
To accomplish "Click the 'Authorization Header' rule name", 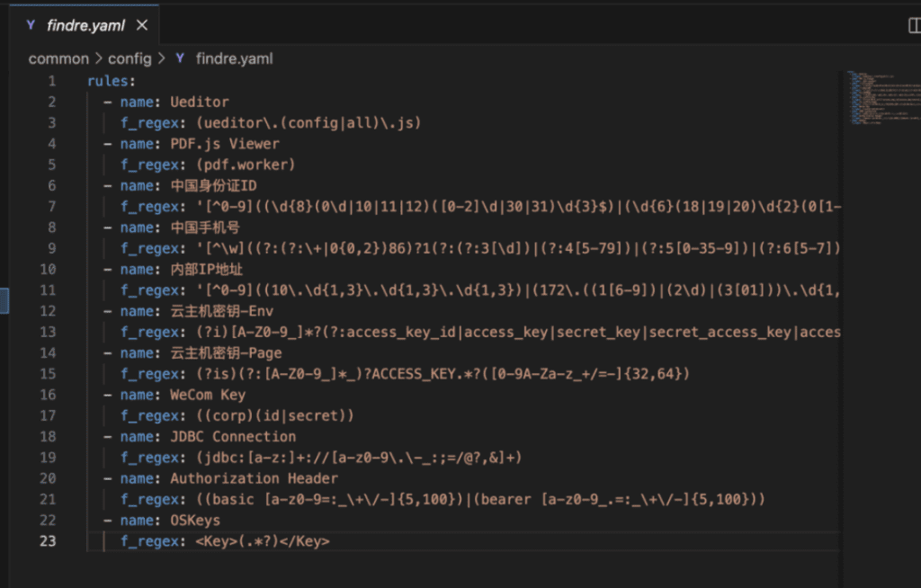I will click(254, 478).
